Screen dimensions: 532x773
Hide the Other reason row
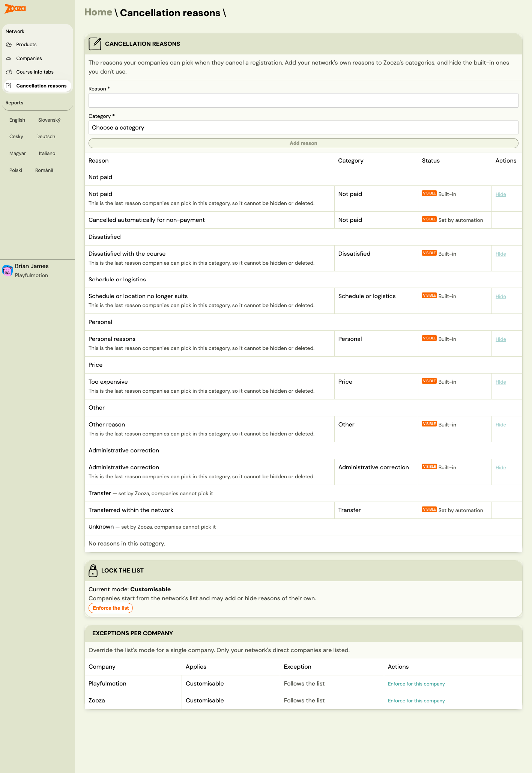point(500,425)
